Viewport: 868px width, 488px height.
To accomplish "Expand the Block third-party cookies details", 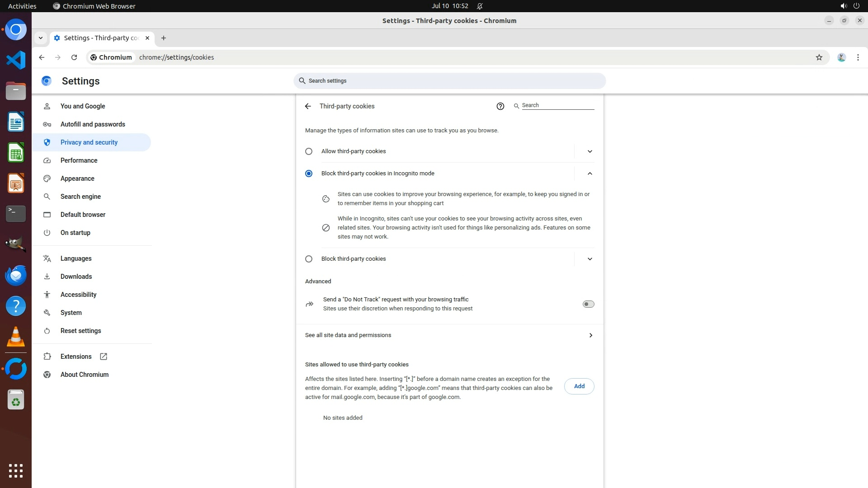I will coord(590,259).
